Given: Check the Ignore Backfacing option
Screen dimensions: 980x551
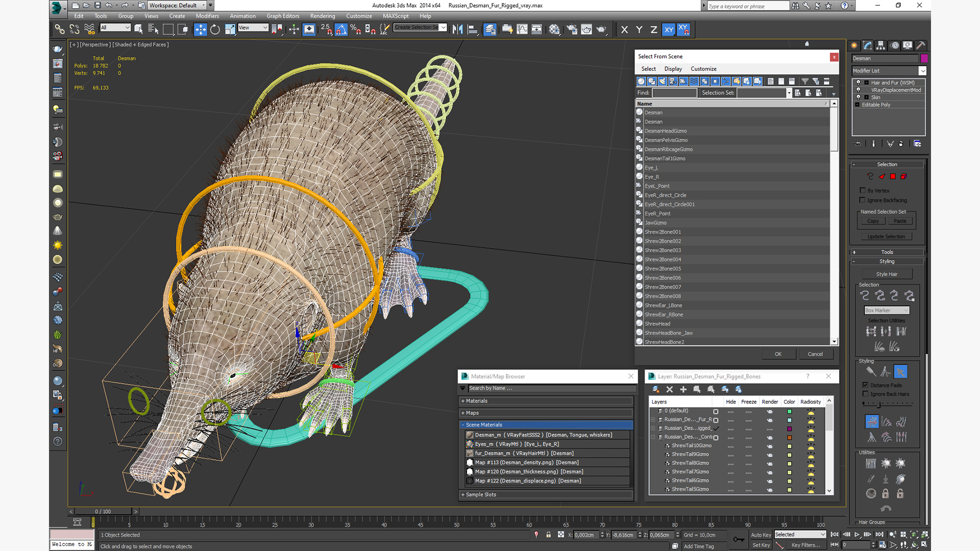Looking at the screenshot, I should [x=863, y=200].
